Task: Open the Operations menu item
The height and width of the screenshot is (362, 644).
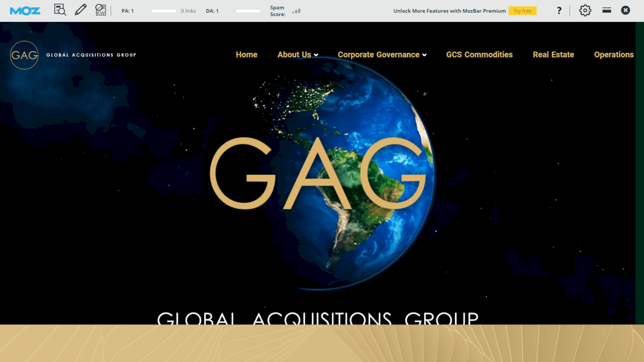Action: pyautogui.click(x=614, y=55)
